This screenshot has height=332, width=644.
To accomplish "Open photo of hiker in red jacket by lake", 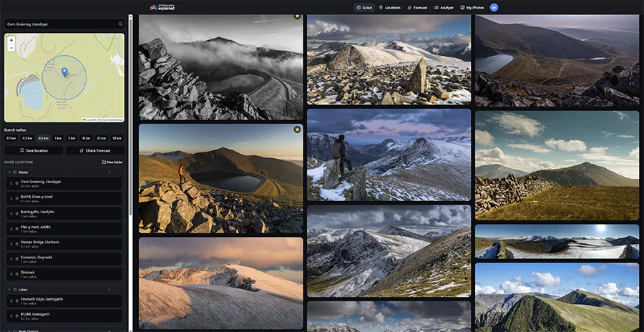I will [x=220, y=179].
